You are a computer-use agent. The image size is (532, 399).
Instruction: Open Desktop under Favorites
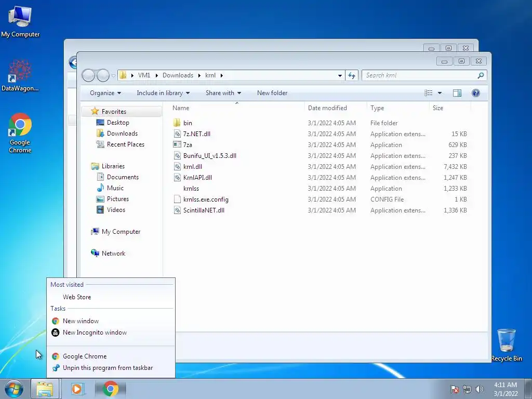(118, 123)
